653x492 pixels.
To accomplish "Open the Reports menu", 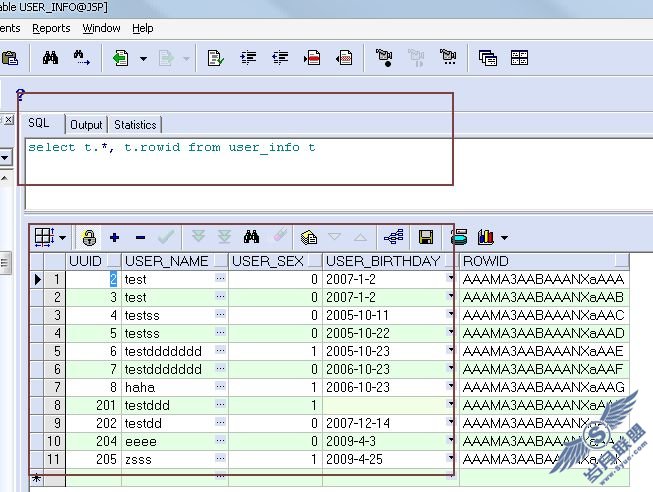I will point(51,28).
